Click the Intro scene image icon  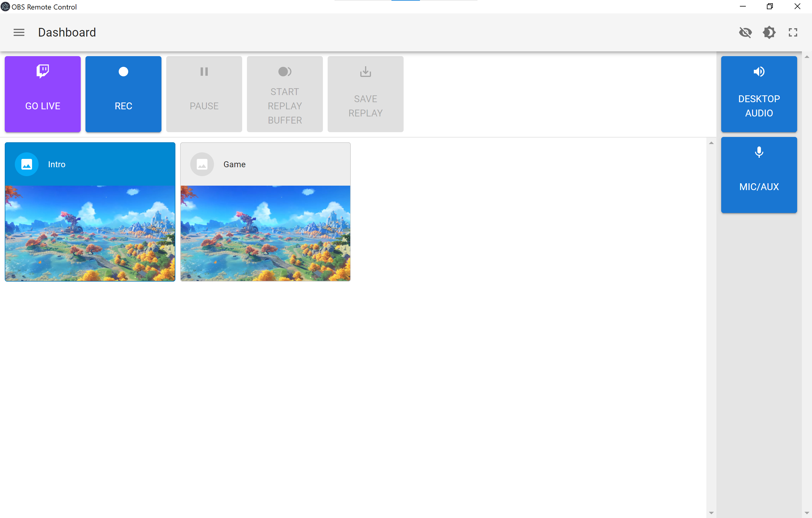pyautogui.click(x=27, y=164)
